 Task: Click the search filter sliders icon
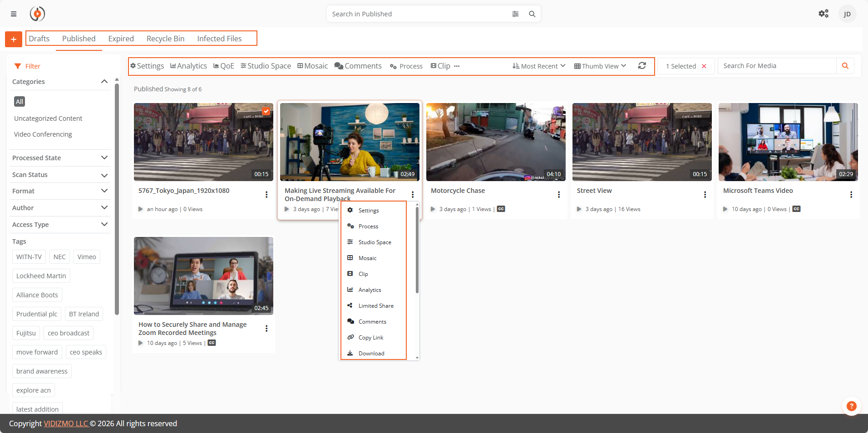(x=515, y=14)
